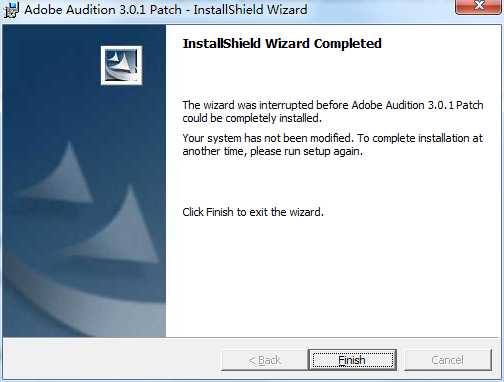This screenshot has height=382, width=504.
Task: Close the InstallShield Wizard window
Action: coord(479,6)
